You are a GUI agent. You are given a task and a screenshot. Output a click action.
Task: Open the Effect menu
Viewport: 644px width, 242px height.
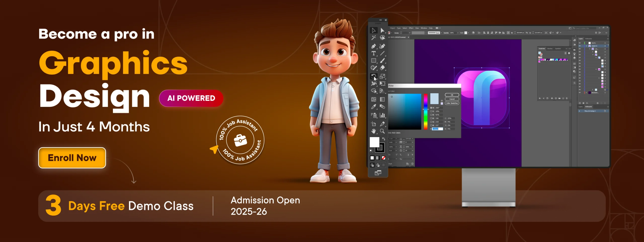[411, 28]
